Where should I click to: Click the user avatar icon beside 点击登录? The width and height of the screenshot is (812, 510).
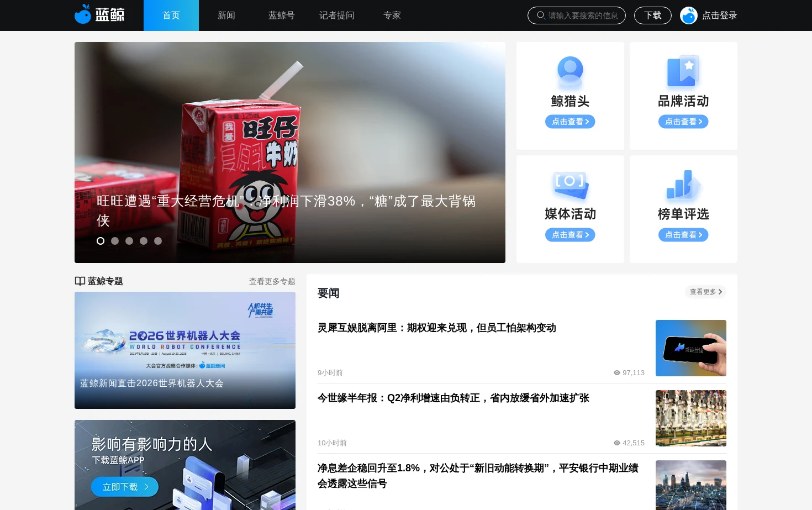tap(689, 15)
